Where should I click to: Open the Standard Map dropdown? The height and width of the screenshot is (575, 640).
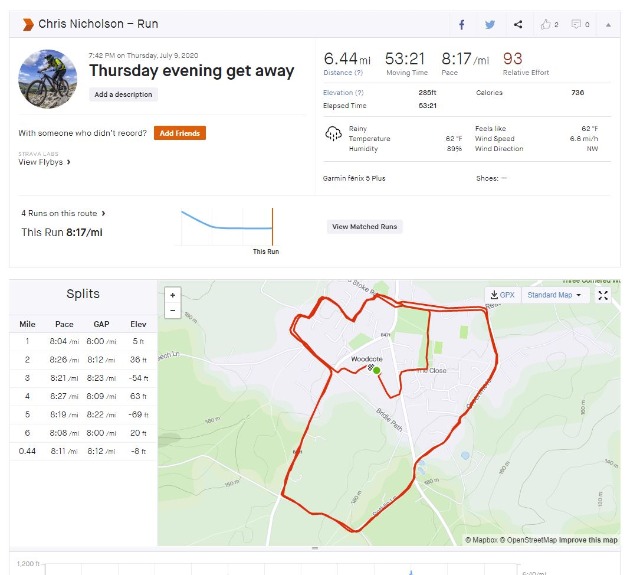(x=554, y=295)
